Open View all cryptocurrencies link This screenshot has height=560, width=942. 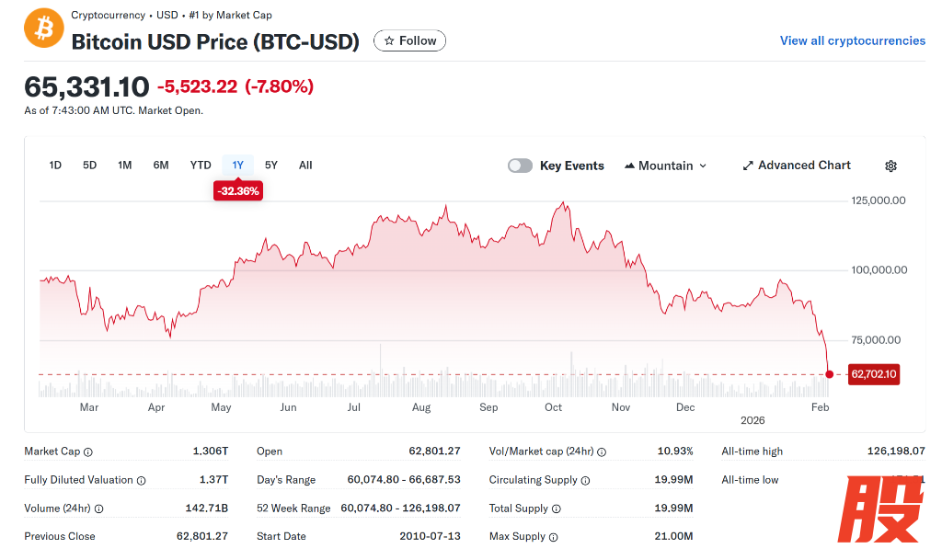click(853, 40)
